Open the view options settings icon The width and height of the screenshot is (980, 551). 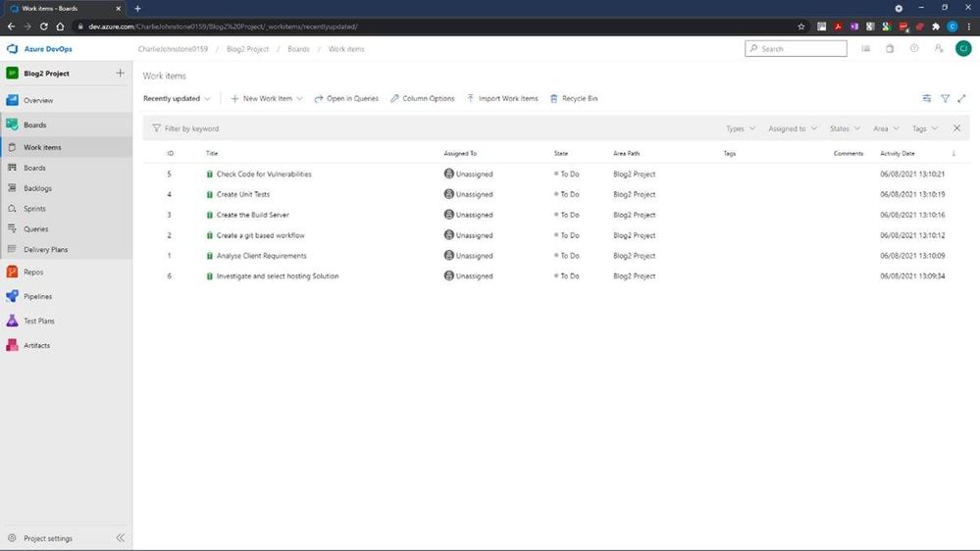coord(927,98)
